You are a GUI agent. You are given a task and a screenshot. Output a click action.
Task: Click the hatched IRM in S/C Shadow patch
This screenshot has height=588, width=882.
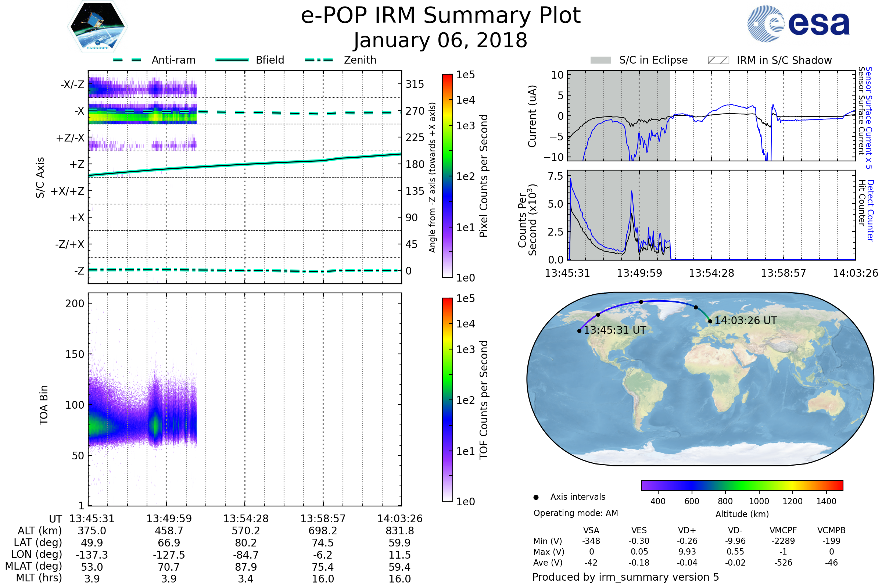(x=718, y=60)
